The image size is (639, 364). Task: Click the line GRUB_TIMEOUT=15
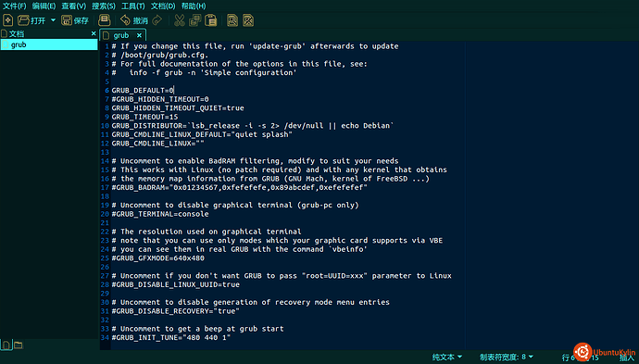click(144, 117)
